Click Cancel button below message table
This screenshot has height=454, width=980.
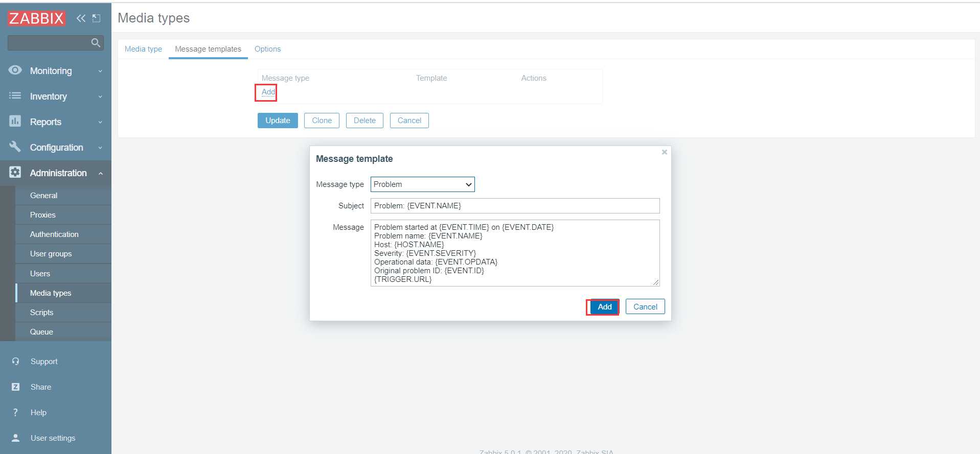409,121
